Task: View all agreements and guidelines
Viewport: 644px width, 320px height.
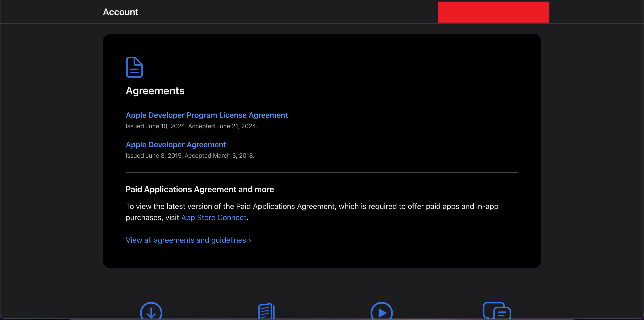Action: (186, 240)
